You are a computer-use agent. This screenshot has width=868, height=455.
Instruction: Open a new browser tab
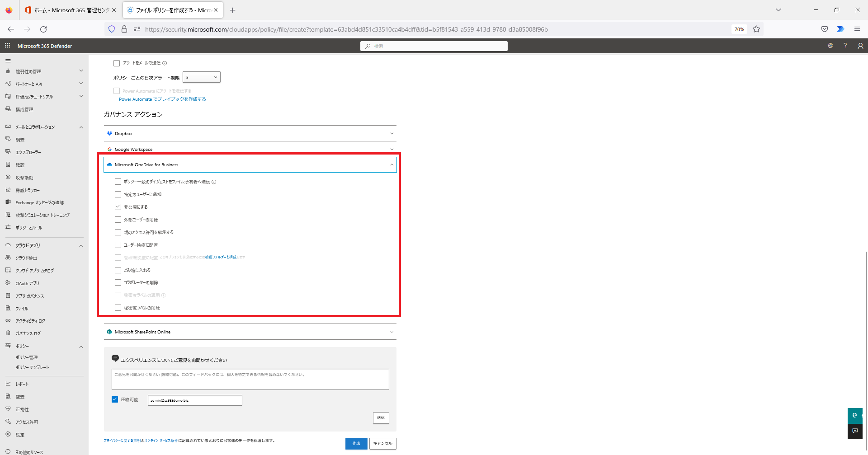(x=232, y=10)
